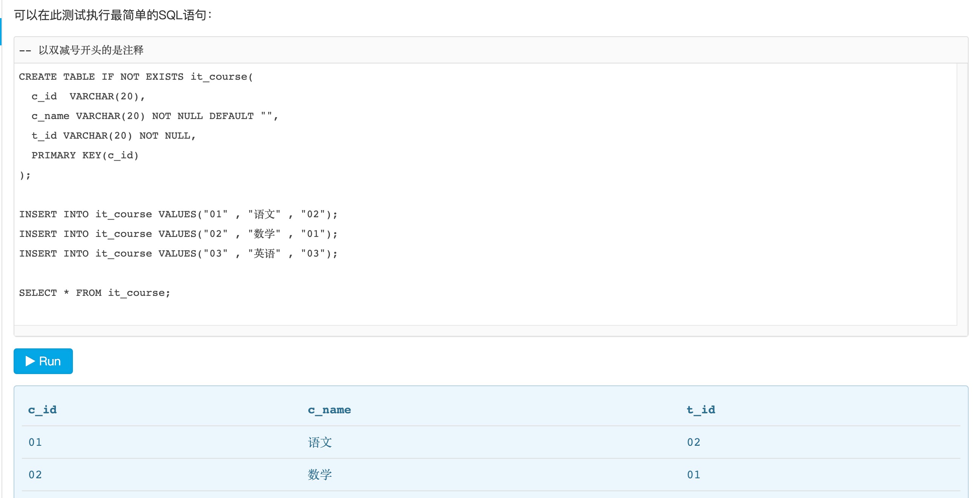This screenshot has width=980, height=498.
Task: Click the 'c_id VARCHAR(20),' code line
Action: click(x=88, y=96)
